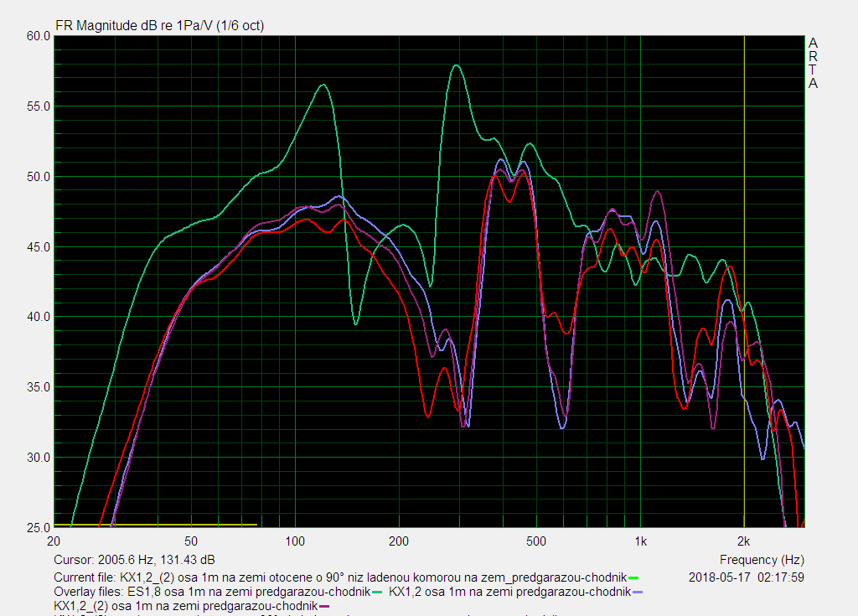Click the "500" label on the frequency axis
This screenshot has height=616, width=858.
(536, 541)
